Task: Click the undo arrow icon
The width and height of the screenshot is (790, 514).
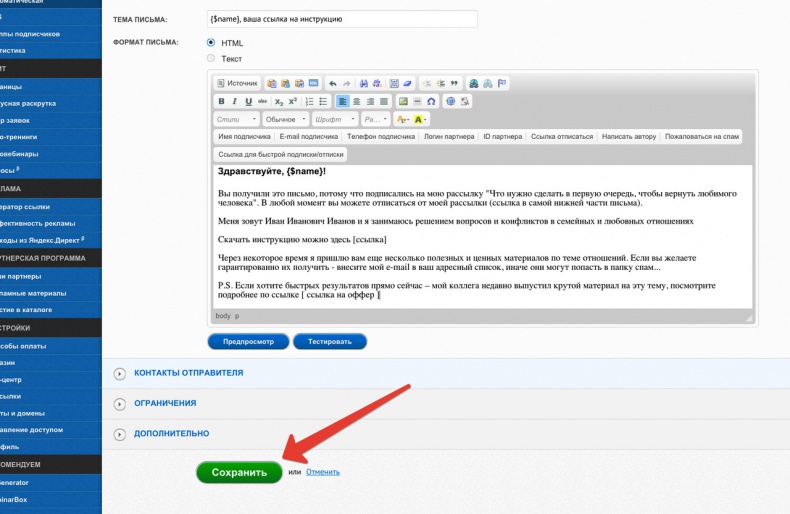Action: pyautogui.click(x=333, y=83)
